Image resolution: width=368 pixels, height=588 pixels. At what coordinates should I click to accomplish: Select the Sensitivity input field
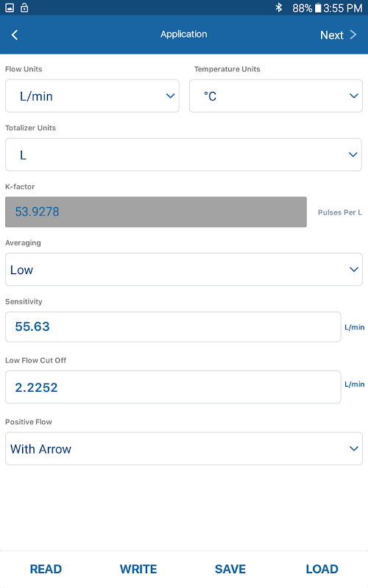(x=173, y=326)
